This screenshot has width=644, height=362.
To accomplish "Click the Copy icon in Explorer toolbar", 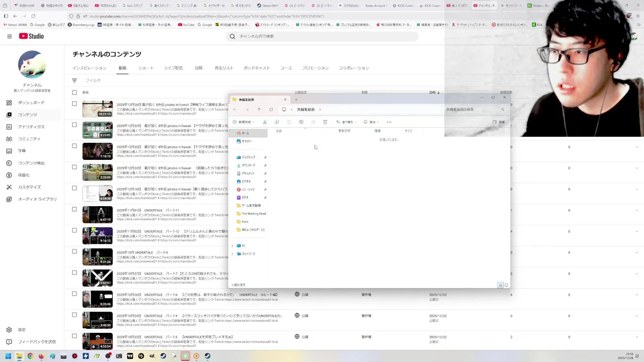I will (277, 122).
